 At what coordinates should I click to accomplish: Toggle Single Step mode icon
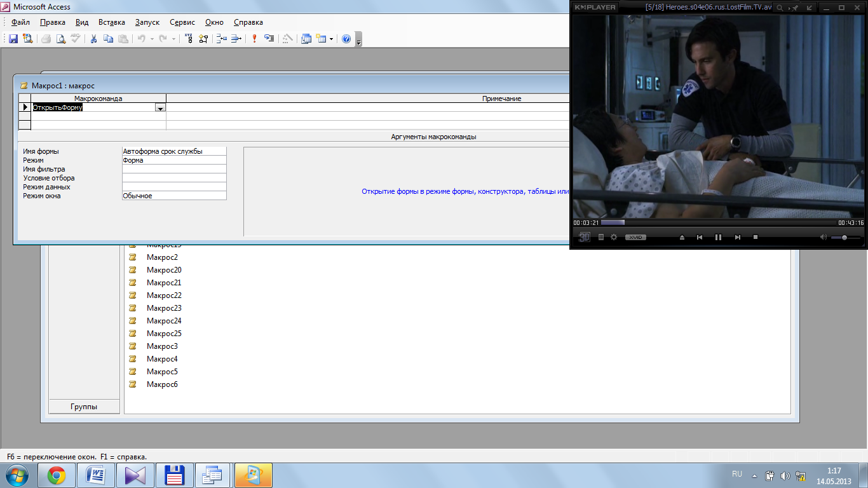click(269, 39)
